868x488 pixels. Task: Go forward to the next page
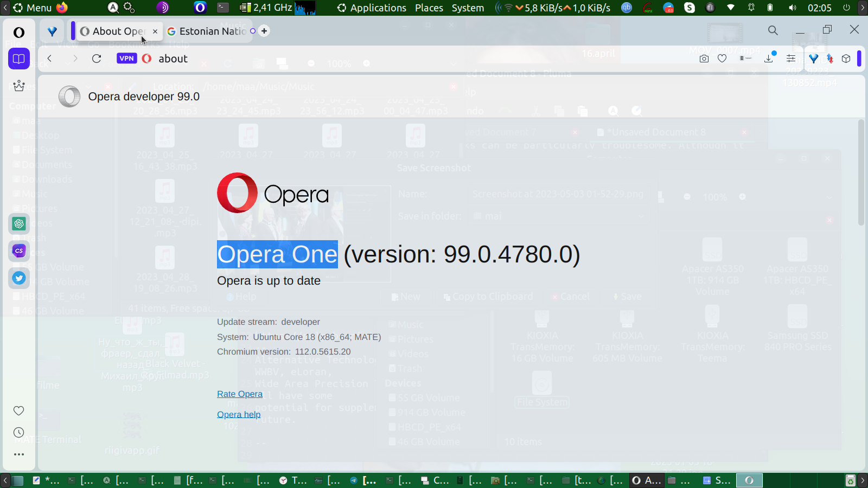75,59
